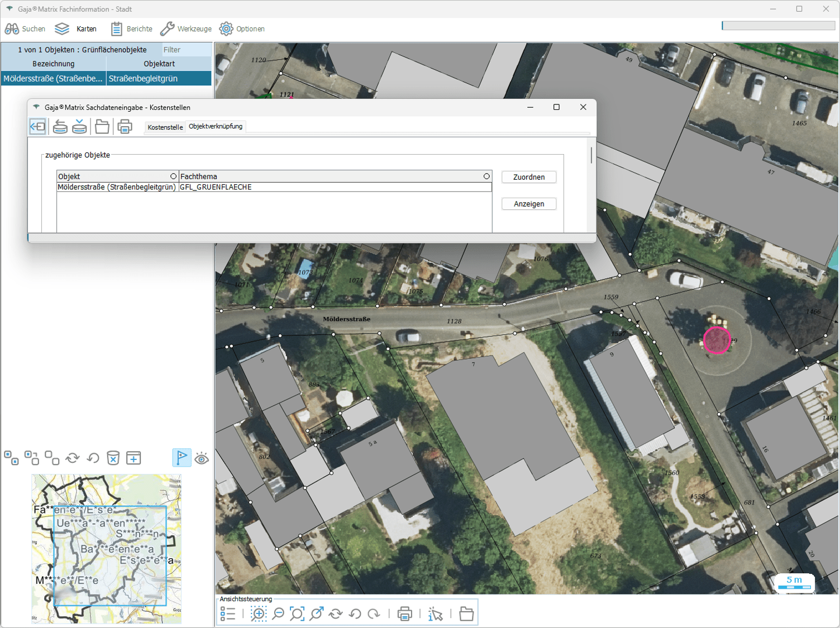Screen dimensions: 840x628
Task: Click the zoom-in magnifier in Ansichtssteuerung
Action: point(259,614)
